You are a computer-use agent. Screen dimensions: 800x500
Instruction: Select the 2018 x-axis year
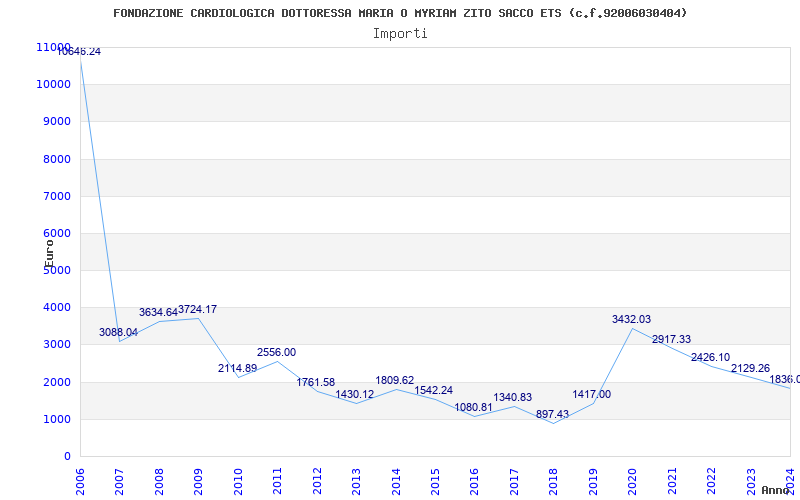(553, 480)
